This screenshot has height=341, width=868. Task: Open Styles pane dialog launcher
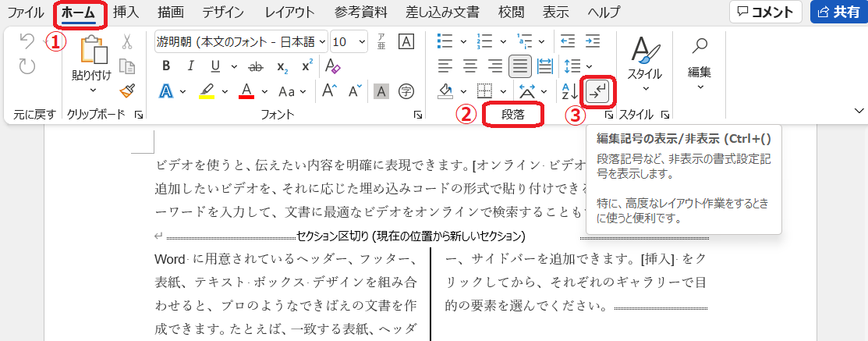point(665,115)
